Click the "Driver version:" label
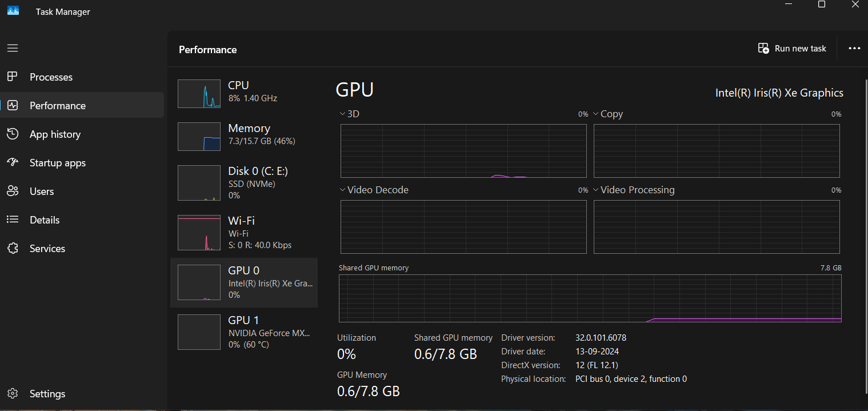 coord(528,338)
